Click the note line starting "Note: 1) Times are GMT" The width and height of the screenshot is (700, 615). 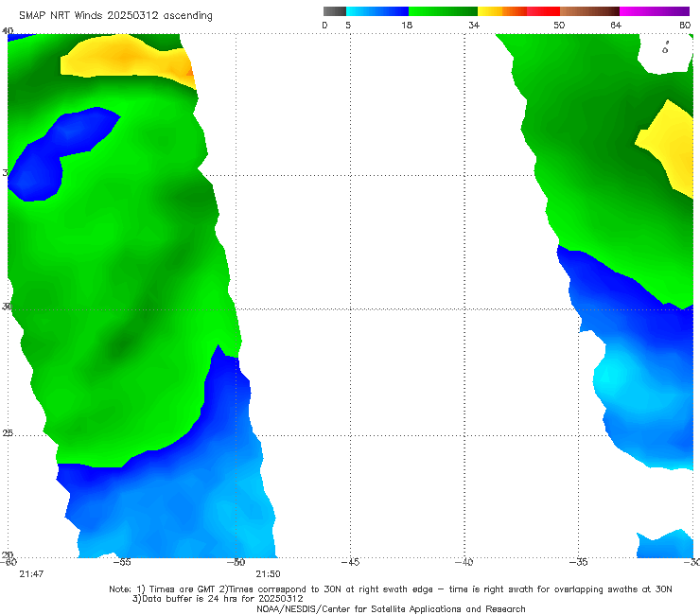[391, 589]
